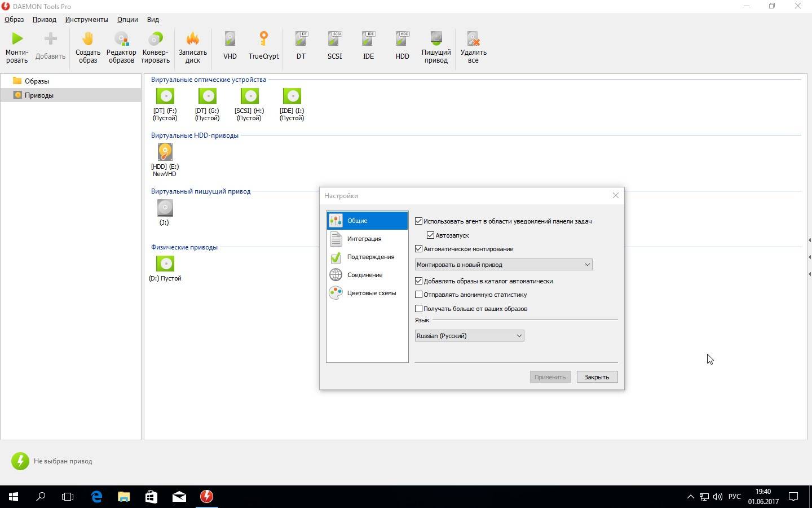Open the Russian (Русский) language dropdown
812x508 pixels.
(469, 336)
